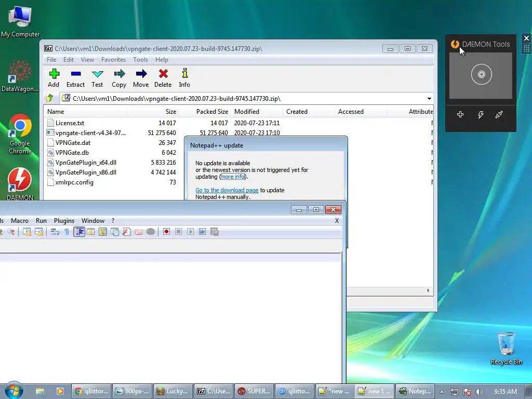Sort 7-Zip list by Modified column
This screenshot has height=399, width=532.
coord(257,112)
